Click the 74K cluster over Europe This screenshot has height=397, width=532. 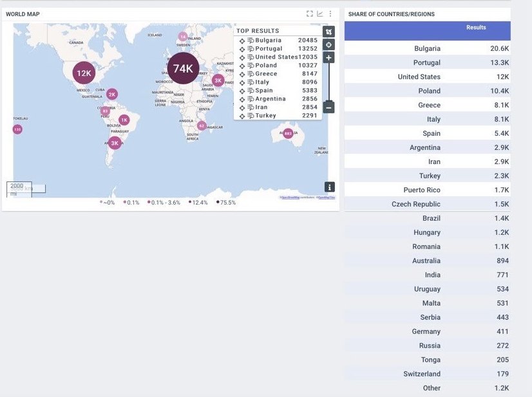[183, 69]
